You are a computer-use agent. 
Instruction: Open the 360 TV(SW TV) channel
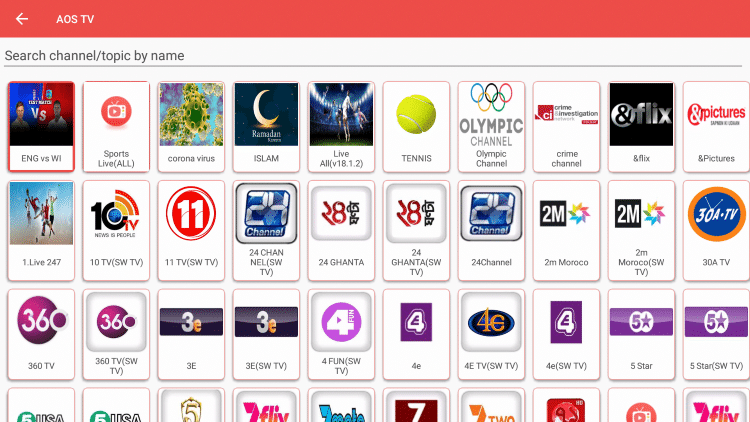(116, 334)
